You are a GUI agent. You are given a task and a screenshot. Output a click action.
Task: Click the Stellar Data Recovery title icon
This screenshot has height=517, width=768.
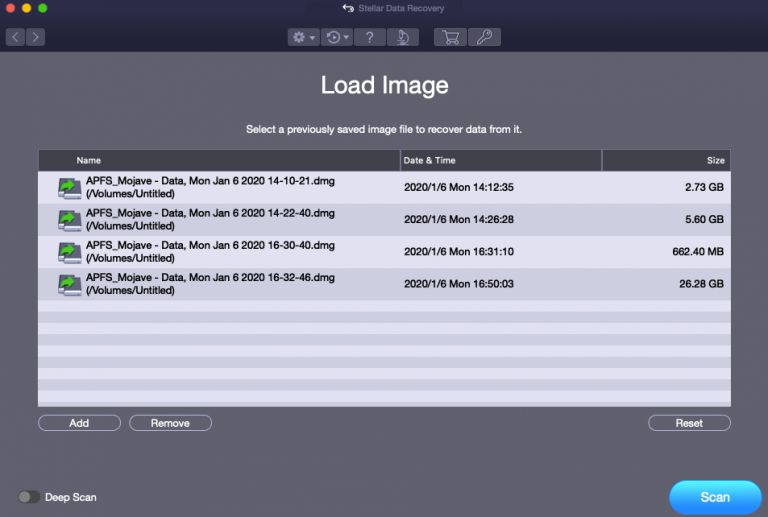coord(348,8)
